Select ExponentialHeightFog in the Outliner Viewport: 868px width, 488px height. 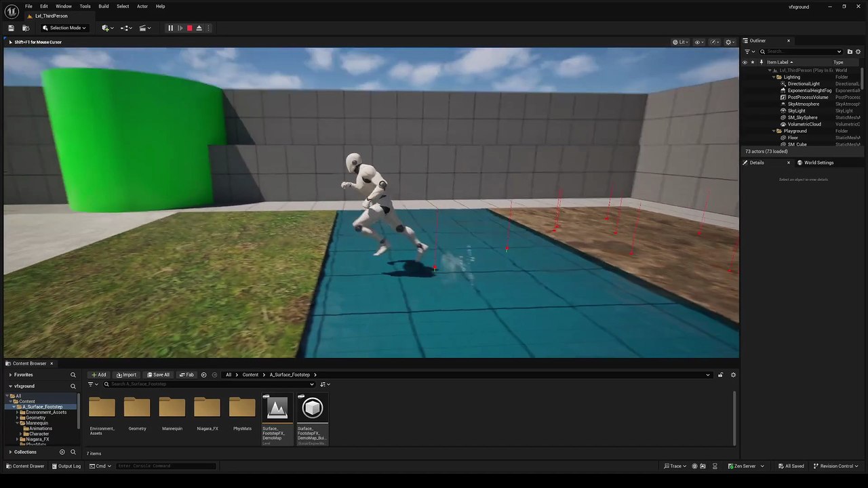pyautogui.click(x=809, y=91)
